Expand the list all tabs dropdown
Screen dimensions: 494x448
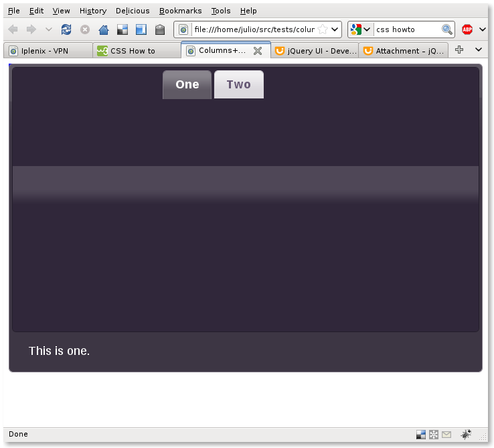(x=479, y=50)
